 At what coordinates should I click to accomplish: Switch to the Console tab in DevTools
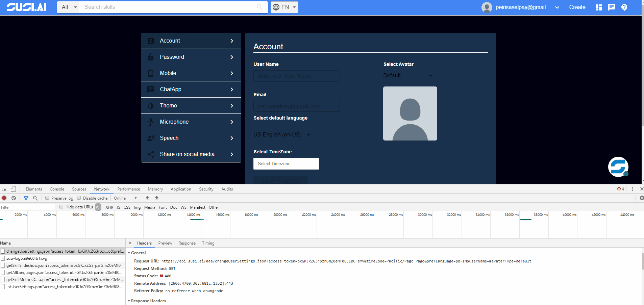57,189
